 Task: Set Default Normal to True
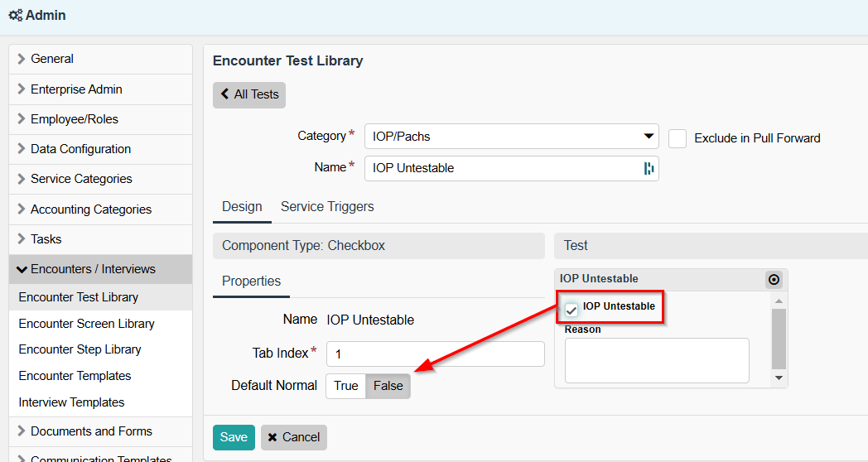click(x=346, y=386)
